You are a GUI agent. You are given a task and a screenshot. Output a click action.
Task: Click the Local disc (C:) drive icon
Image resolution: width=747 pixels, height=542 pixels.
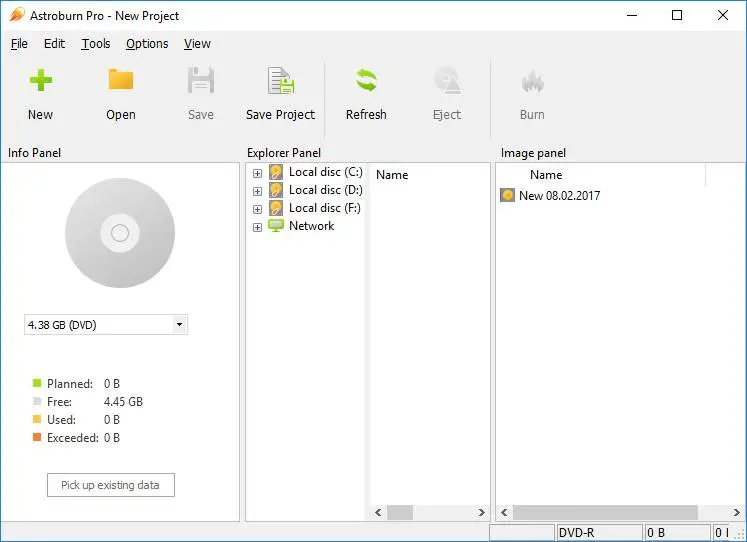[x=276, y=172]
